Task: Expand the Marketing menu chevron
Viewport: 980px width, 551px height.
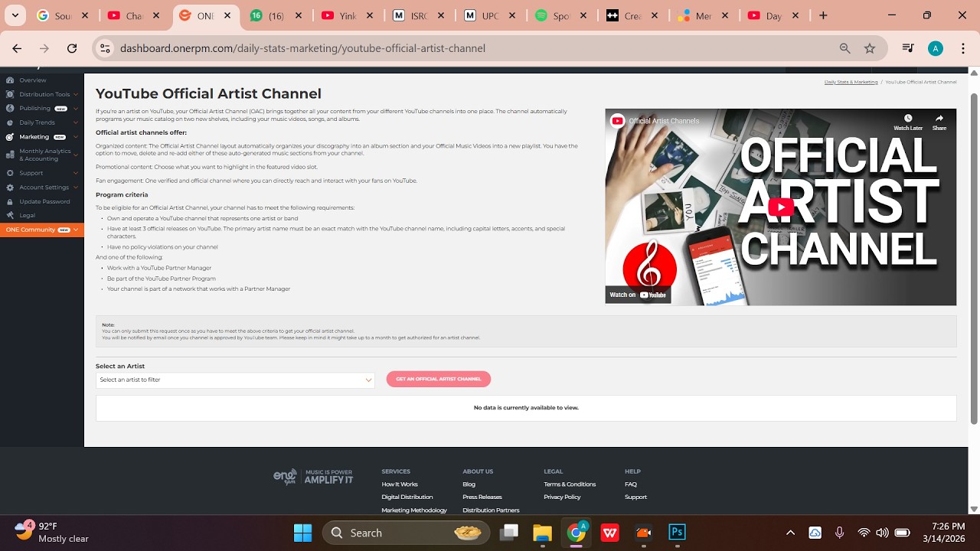Action: coord(77,137)
